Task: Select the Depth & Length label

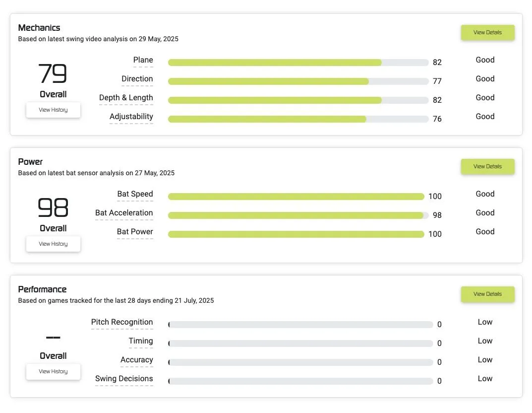Action: point(126,98)
